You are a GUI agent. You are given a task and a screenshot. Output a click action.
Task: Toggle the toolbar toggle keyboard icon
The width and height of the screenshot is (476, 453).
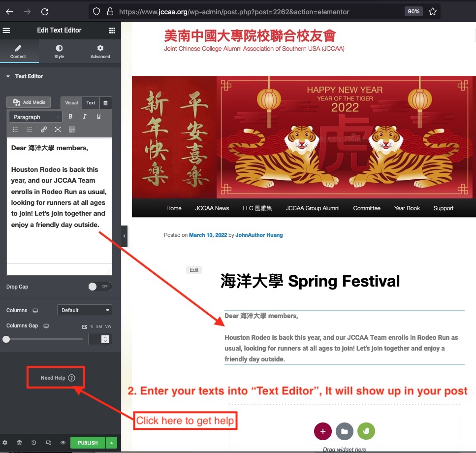[x=72, y=129]
